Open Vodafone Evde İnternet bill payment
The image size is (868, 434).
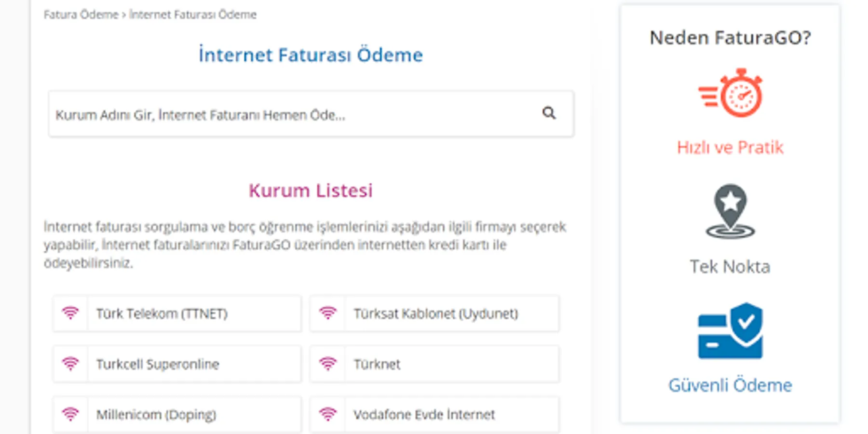tap(424, 415)
